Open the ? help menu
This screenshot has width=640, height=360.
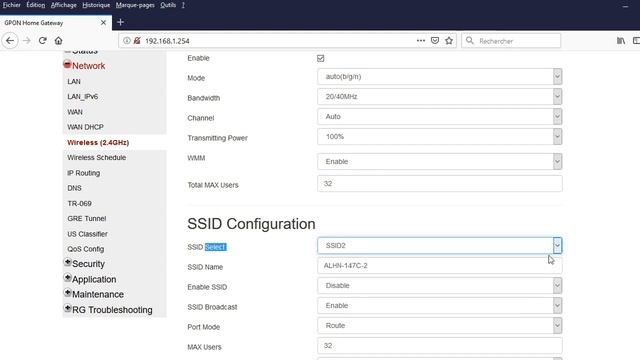tap(183, 5)
